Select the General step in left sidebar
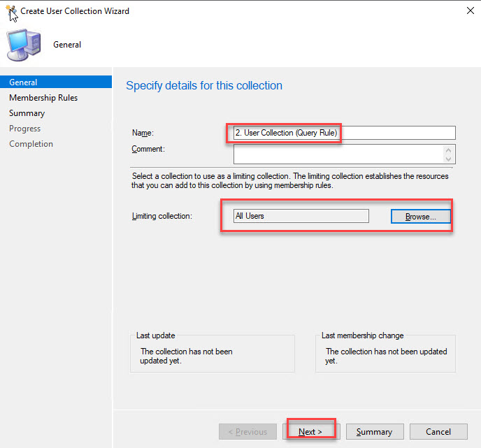Image resolution: width=481 pixels, height=448 pixels. pyautogui.click(x=24, y=82)
